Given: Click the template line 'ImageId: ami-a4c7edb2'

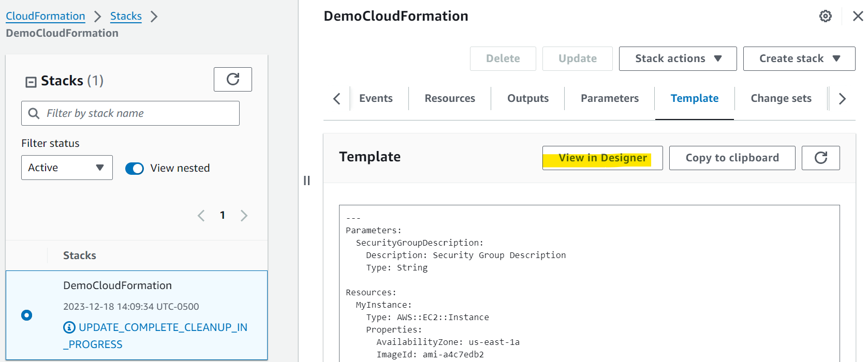Looking at the screenshot, I should point(430,354).
